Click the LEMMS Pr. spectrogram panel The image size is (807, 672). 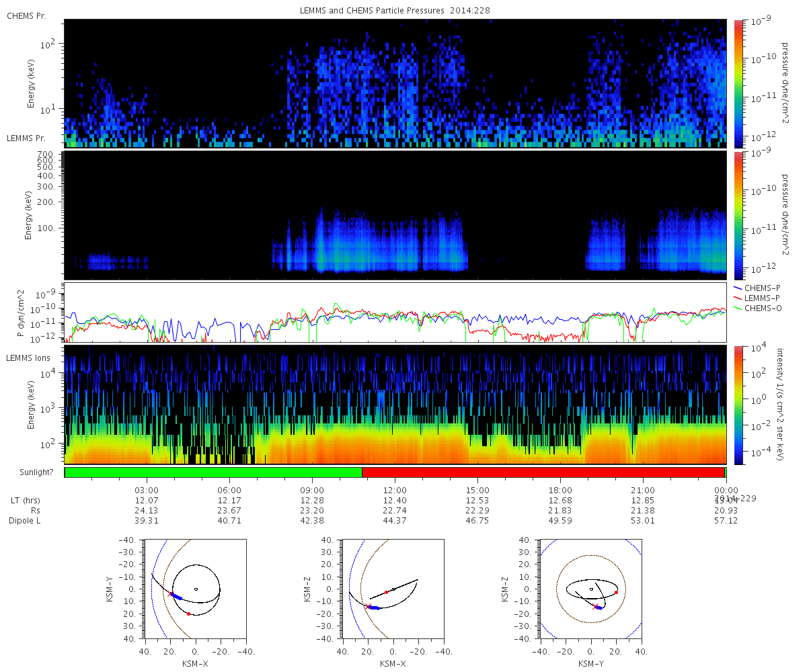(395, 215)
